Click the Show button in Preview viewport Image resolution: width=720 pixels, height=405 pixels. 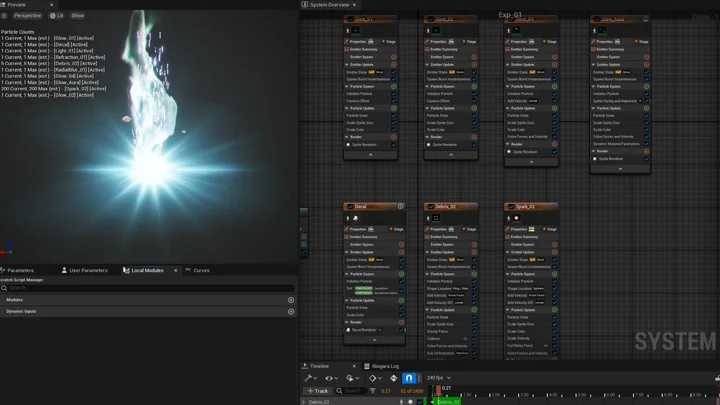tap(77, 16)
